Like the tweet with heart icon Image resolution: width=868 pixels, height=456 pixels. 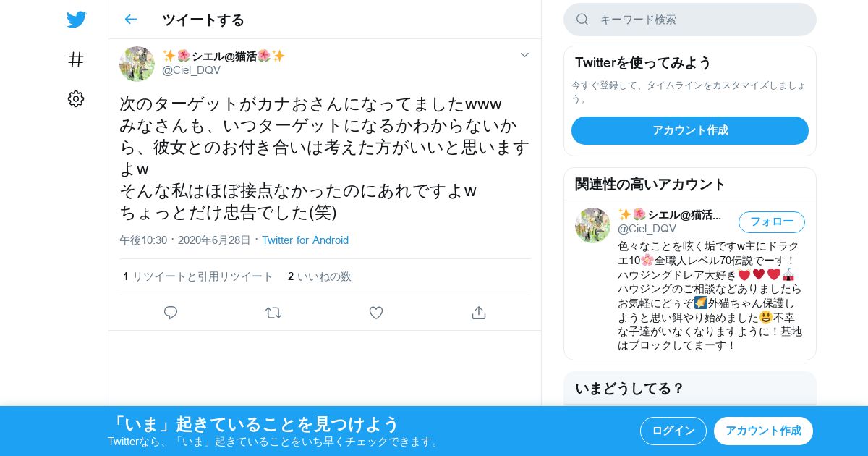(x=376, y=313)
